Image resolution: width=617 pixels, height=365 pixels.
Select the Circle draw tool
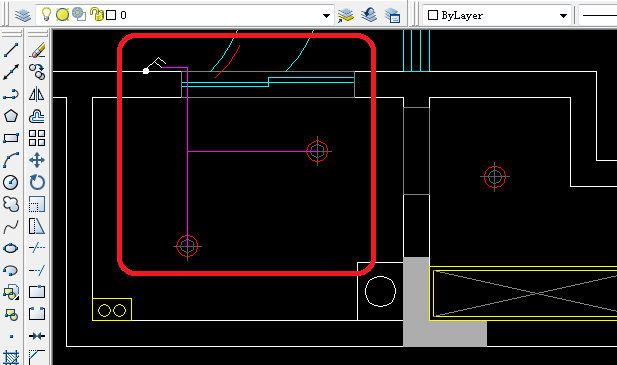[x=11, y=182]
